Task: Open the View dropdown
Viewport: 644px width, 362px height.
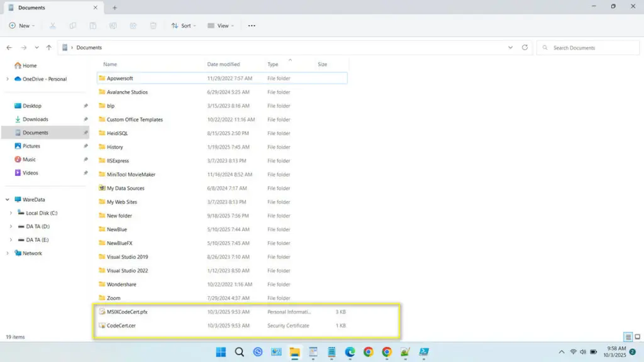Action: (221, 26)
